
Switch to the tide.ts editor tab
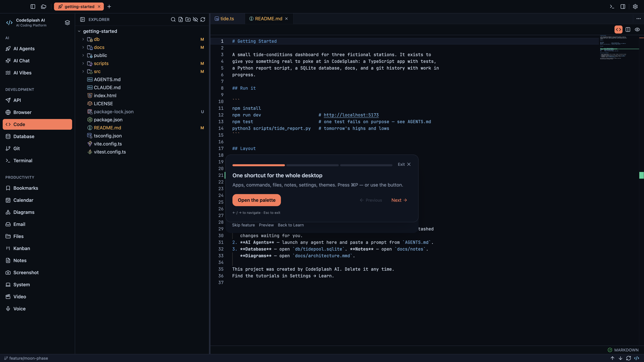[228, 19]
